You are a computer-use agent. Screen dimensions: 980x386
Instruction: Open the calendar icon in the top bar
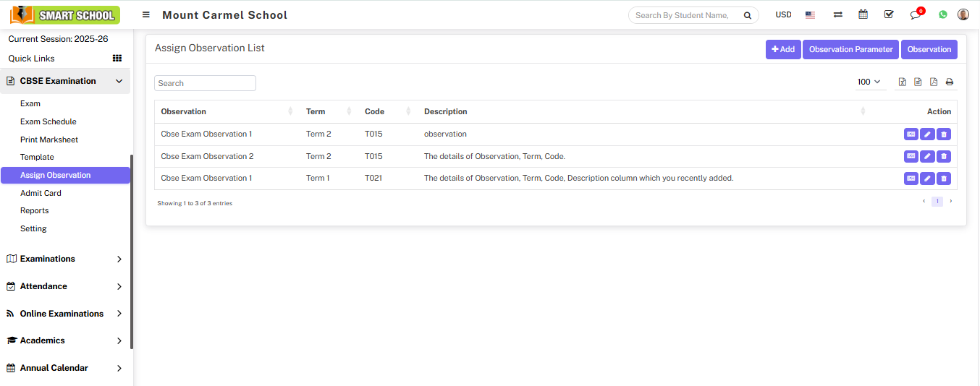(863, 14)
